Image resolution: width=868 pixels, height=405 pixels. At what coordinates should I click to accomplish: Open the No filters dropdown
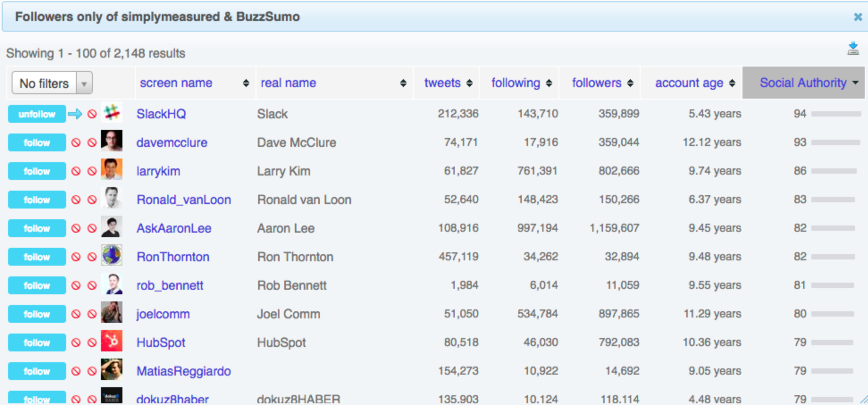pyautogui.click(x=52, y=83)
